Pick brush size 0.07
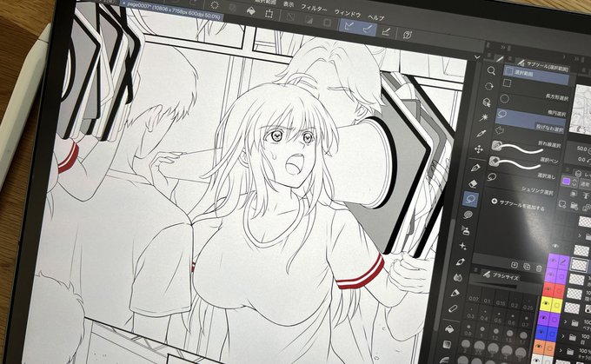Screen dimensions: 591x364 coord(474,299)
